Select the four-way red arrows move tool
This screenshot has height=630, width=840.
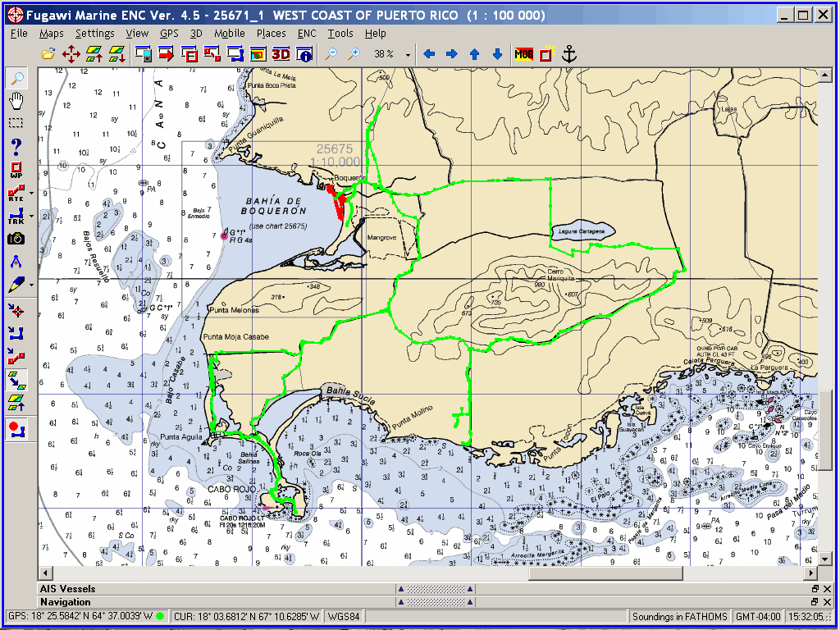[x=71, y=54]
